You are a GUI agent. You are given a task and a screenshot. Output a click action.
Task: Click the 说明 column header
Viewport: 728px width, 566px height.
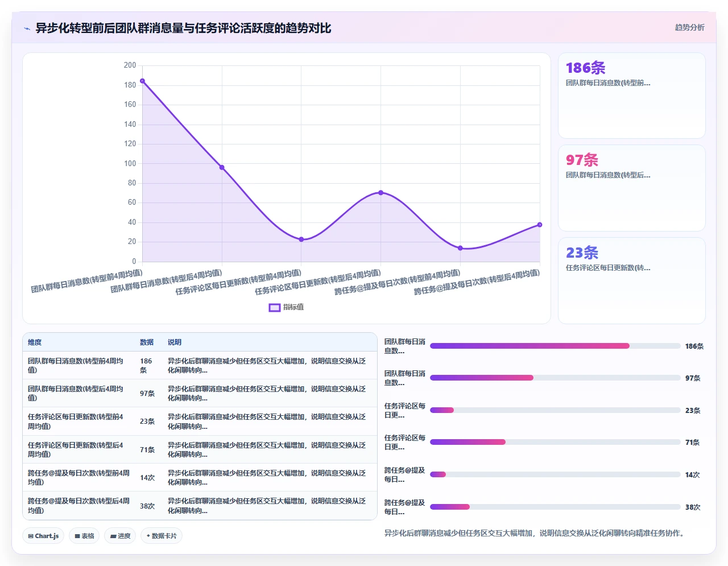[x=175, y=342]
